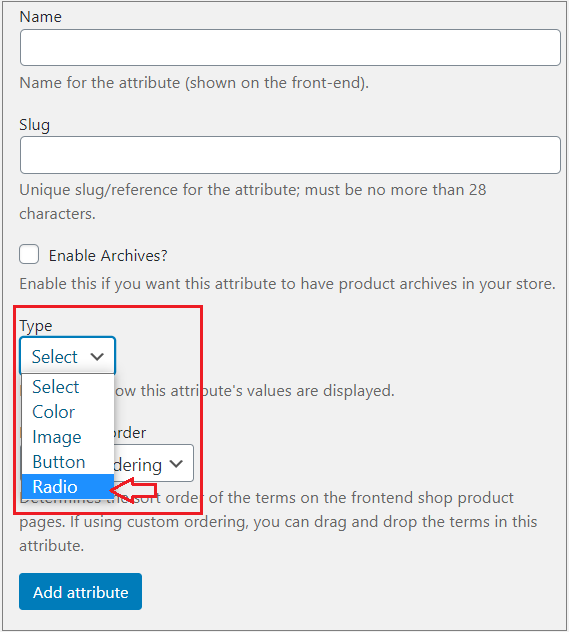Focus the Slug text input field
The height and width of the screenshot is (632, 569).
point(290,155)
